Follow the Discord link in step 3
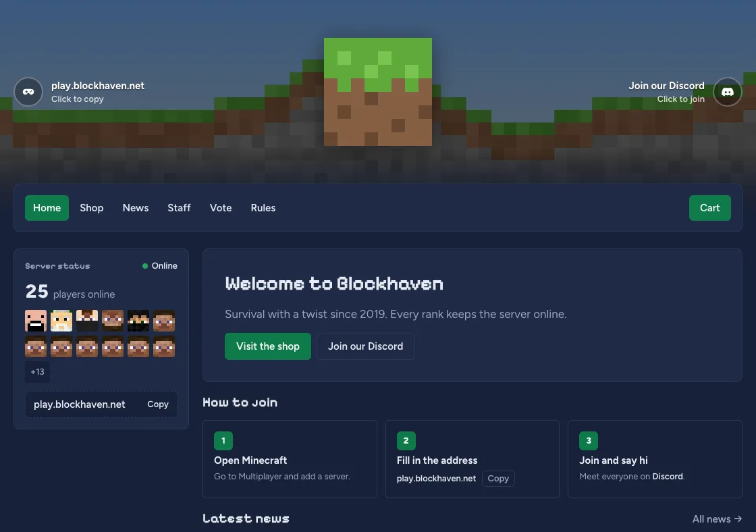Viewport: 756px width, 532px height. (668, 477)
